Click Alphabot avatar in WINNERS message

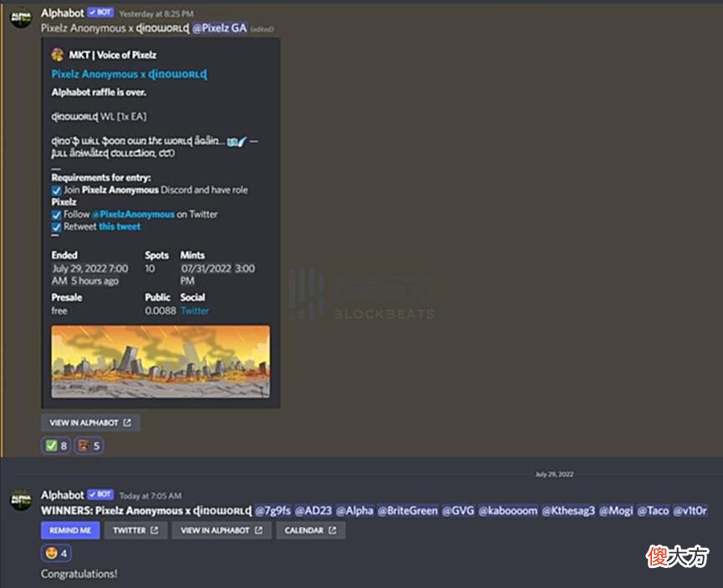21,499
